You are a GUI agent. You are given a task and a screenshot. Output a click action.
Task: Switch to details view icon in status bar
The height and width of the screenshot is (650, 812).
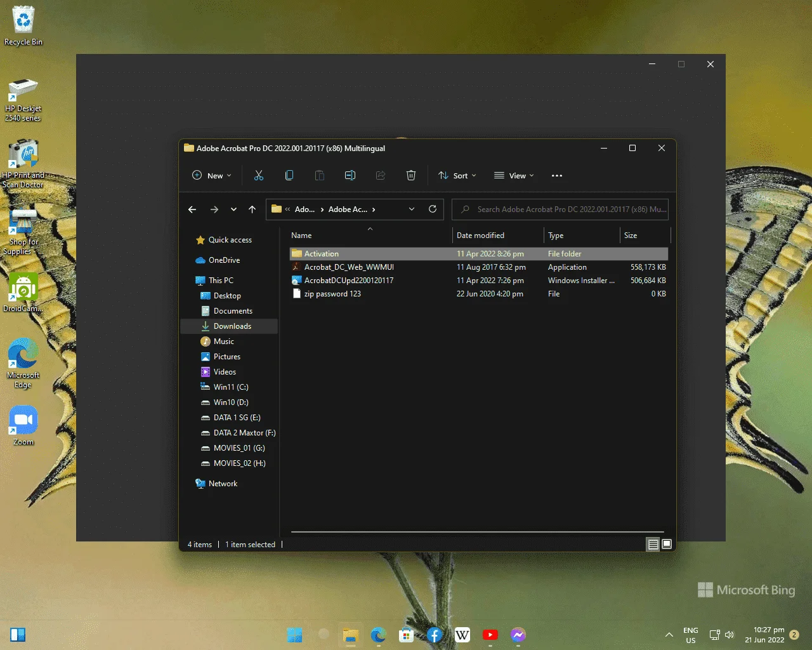coord(653,545)
